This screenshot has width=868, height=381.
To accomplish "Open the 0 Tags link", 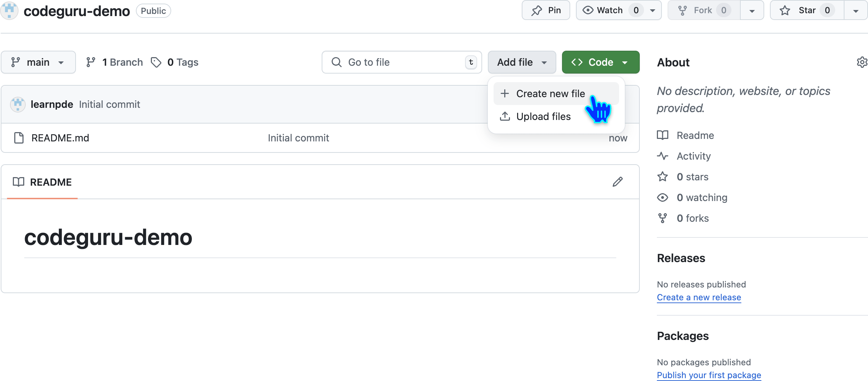I will (x=174, y=62).
